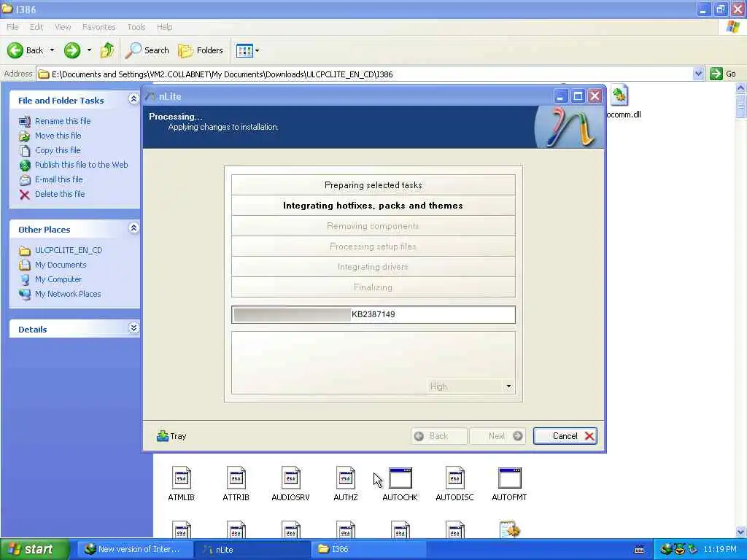The width and height of the screenshot is (747, 560).
Task: Click Move this file link
Action: 58,136
